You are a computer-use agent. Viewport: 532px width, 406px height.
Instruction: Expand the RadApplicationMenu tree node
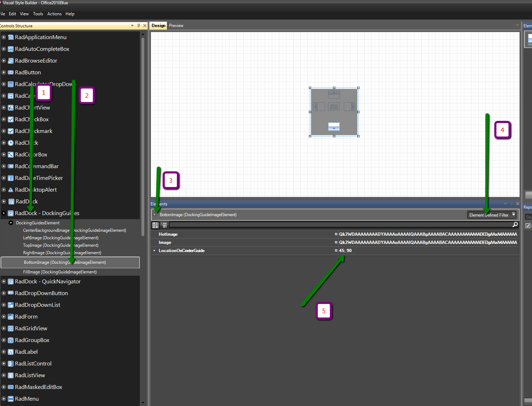click(x=4, y=37)
